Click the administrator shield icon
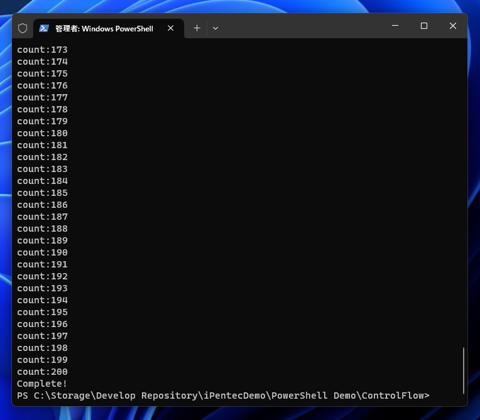The image size is (480, 420). pyautogui.click(x=23, y=28)
